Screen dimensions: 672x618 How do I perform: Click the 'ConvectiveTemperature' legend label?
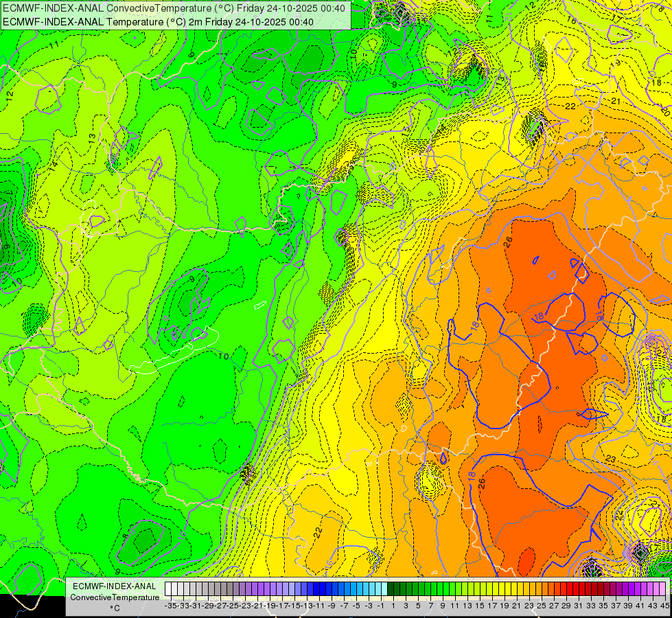115,597
